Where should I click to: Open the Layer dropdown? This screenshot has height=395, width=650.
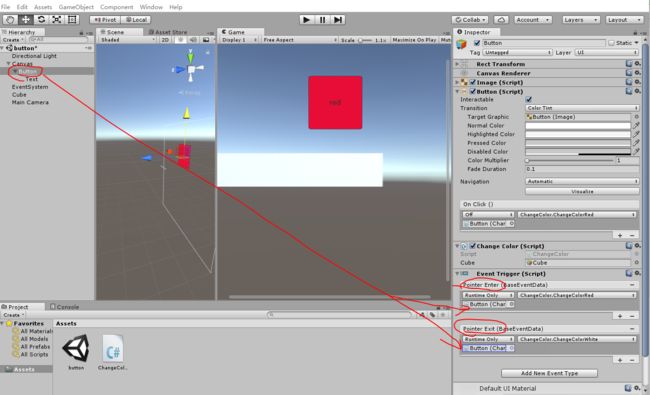[606, 53]
